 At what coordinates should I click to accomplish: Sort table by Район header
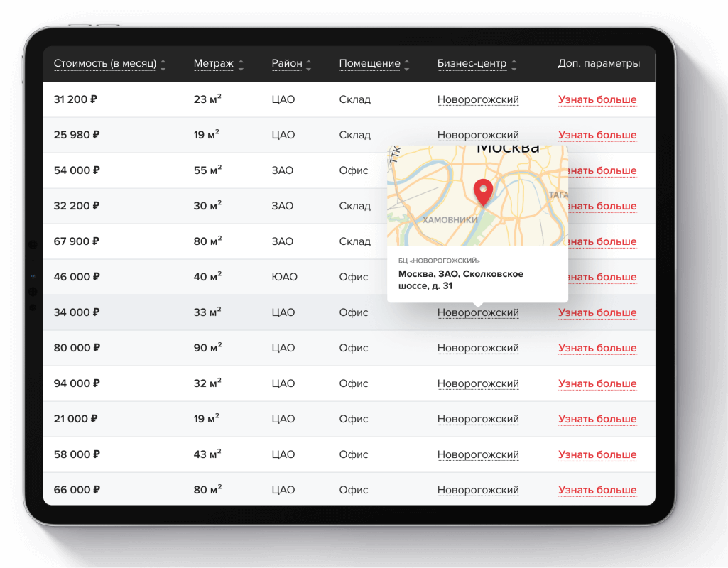[287, 63]
